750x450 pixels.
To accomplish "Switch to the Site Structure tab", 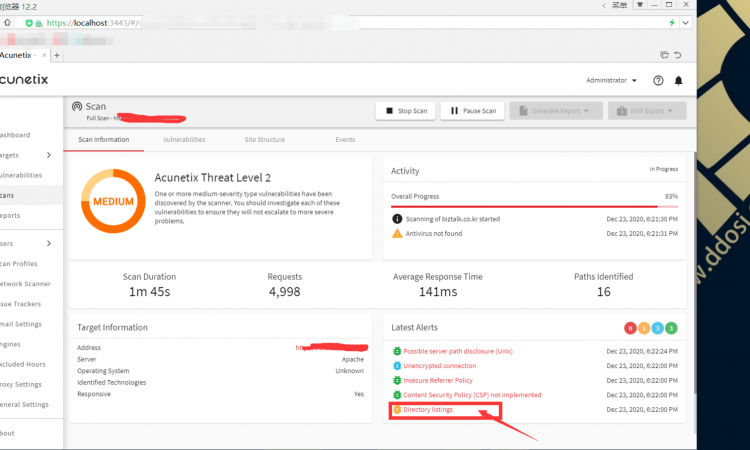I will (265, 140).
